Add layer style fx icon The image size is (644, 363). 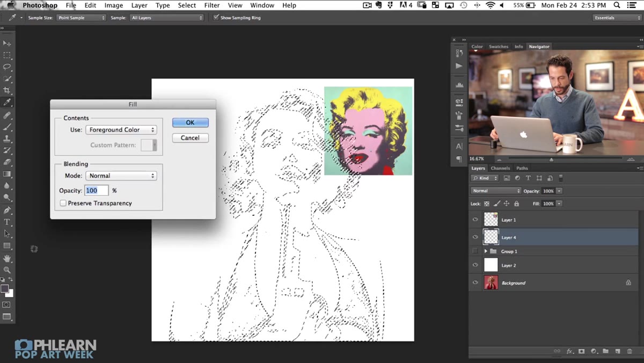pos(569,351)
